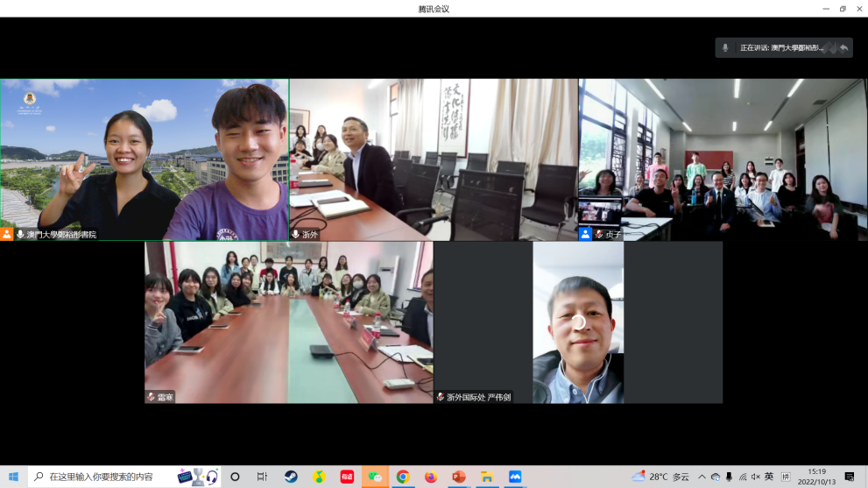The height and width of the screenshot is (488, 868).
Task: Toggle mic icon on 浙外国际处 严伟剑 tile
Action: pyautogui.click(x=440, y=397)
